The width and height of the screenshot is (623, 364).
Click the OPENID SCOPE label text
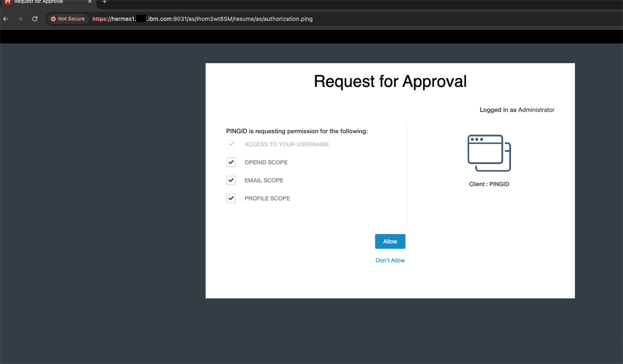pos(266,163)
